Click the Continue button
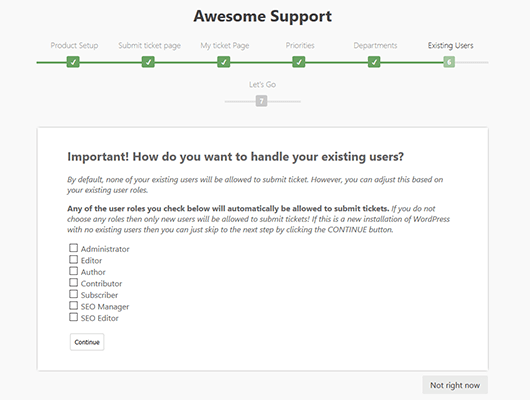The height and width of the screenshot is (400, 530). [x=87, y=342]
